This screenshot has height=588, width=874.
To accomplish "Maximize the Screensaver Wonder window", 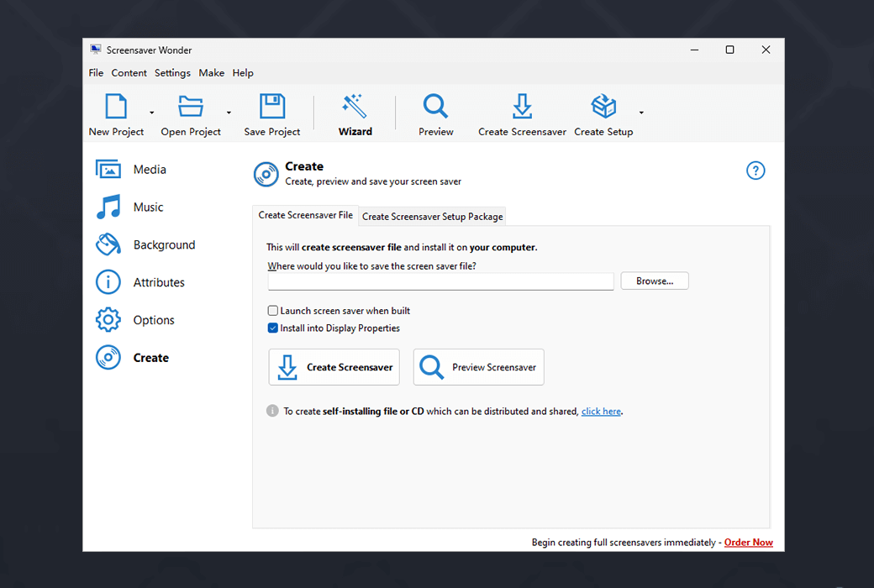I will (x=729, y=50).
